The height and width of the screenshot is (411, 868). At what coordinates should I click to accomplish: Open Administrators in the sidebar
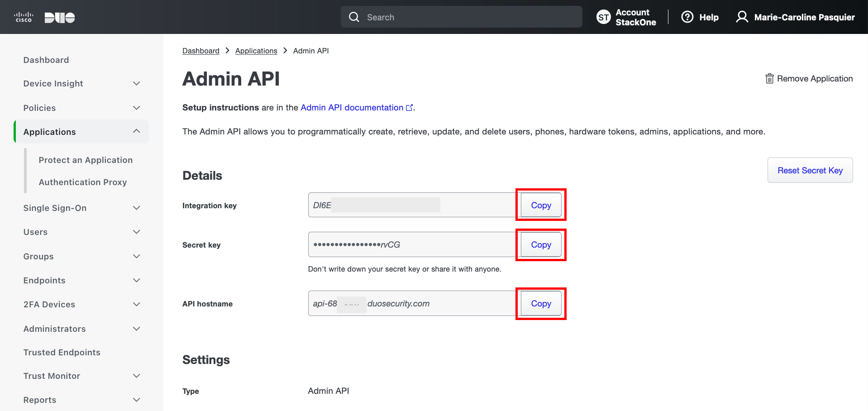point(55,329)
